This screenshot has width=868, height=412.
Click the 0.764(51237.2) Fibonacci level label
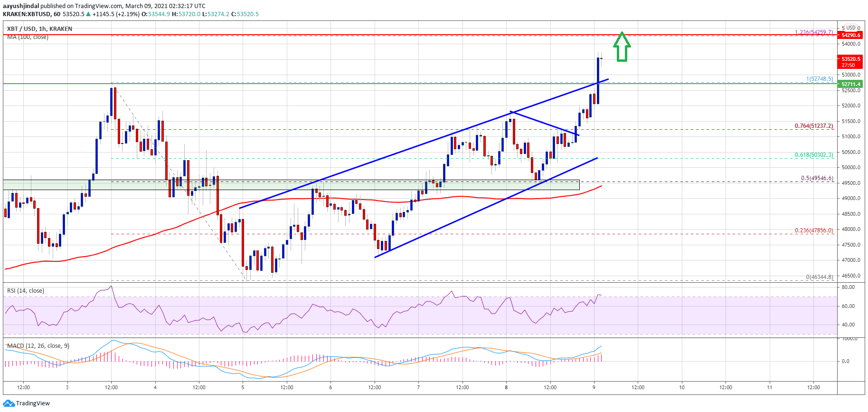(x=814, y=126)
